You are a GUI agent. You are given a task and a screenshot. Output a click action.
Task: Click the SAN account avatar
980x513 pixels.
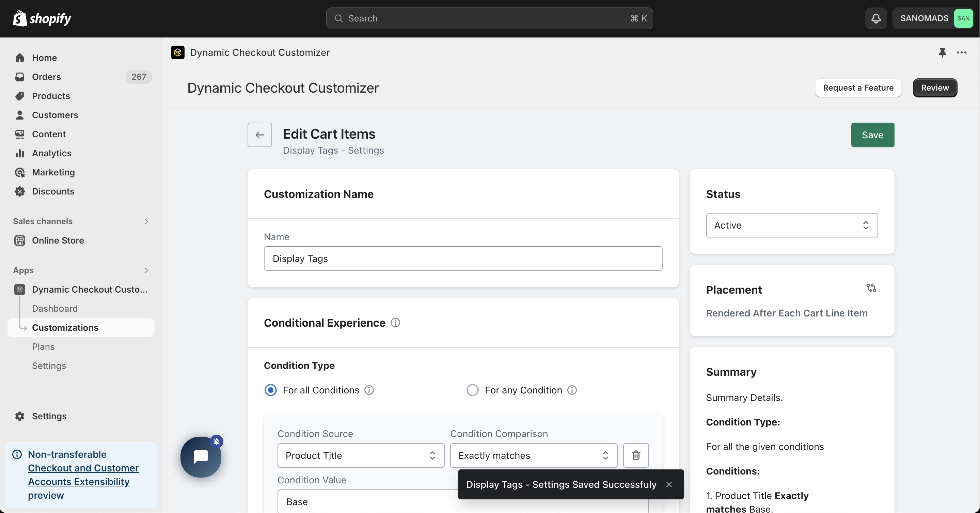pyautogui.click(x=963, y=18)
